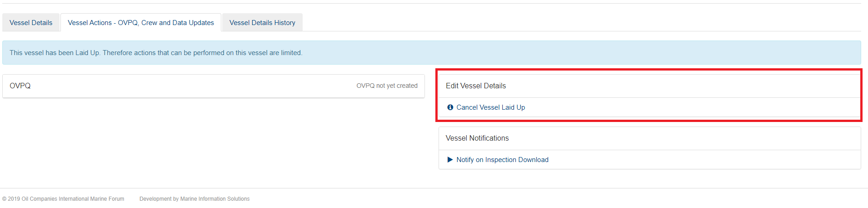This screenshot has height=208, width=868.
Task: Open the Notify on Inspection Download link
Action: [x=502, y=160]
